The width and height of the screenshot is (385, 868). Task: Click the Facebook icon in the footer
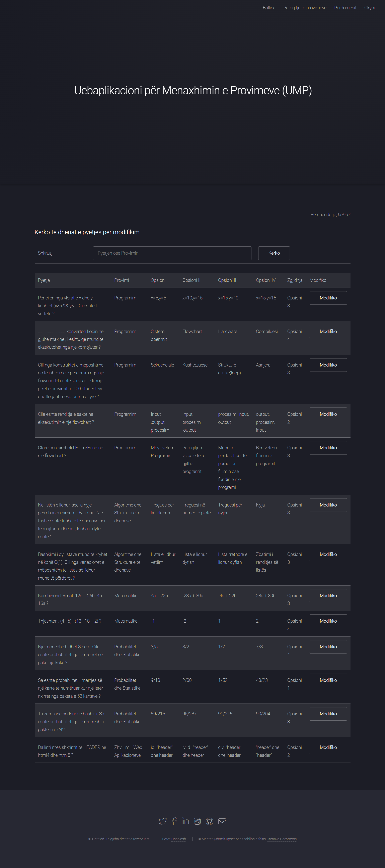coord(174,821)
